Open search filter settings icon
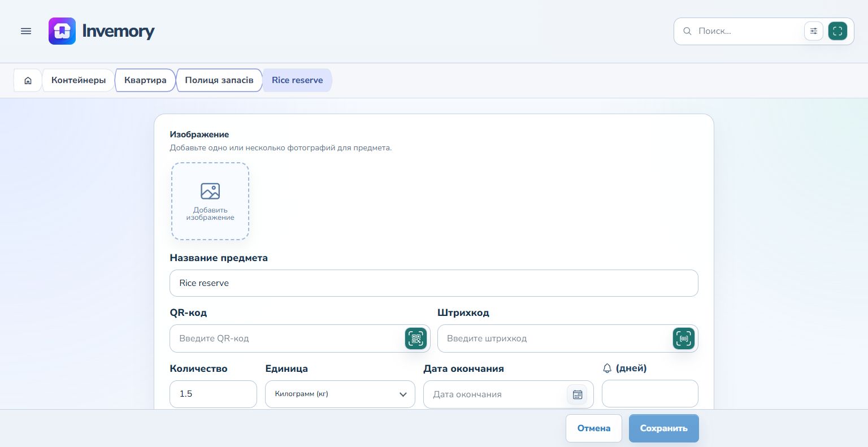Viewport: 868px width, 447px height. coord(814,31)
